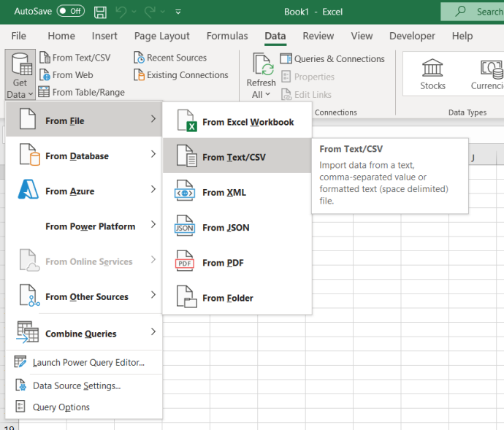
Task: Switch to the Home tab
Action: coord(61,36)
